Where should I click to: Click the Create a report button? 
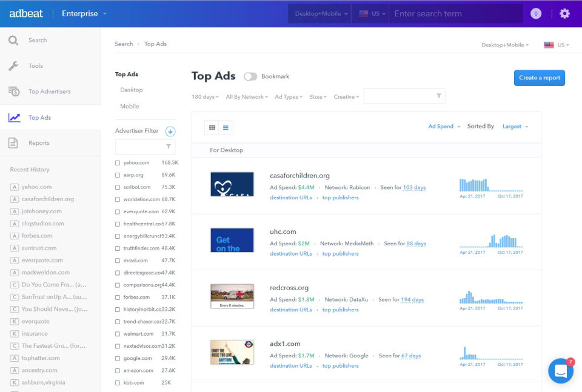[539, 78]
